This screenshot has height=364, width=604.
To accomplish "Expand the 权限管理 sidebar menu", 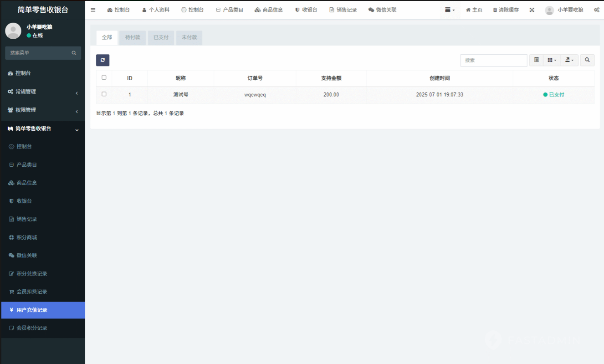I will tap(42, 110).
